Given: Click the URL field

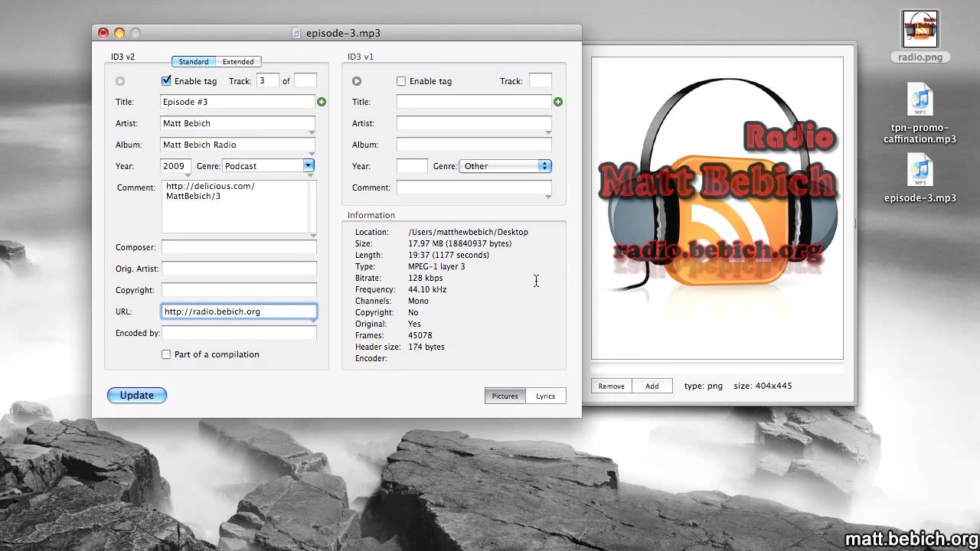Looking at the screenshot, I should click(x=239, y=311).
